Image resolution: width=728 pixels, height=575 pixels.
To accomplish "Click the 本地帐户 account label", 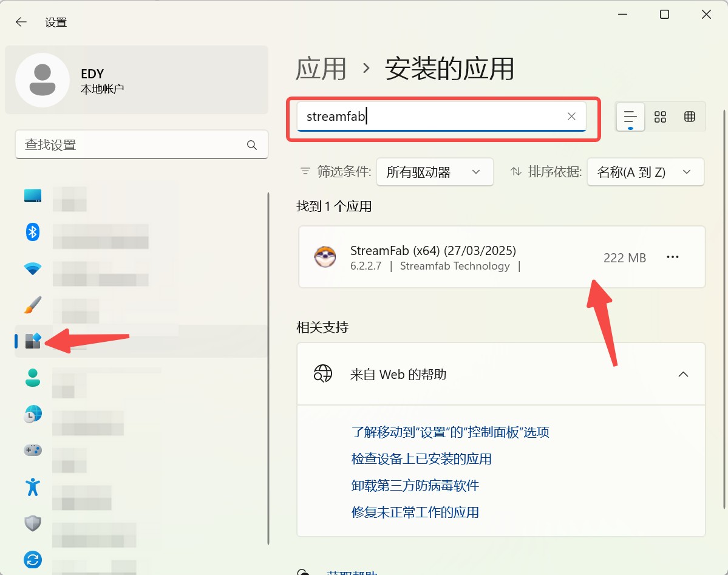I will point(102,89).
